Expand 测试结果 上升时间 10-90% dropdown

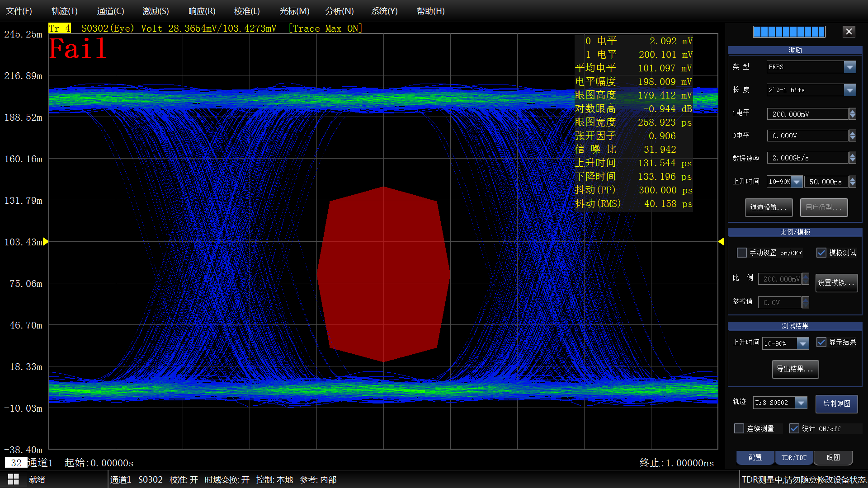(x=803, y=343)
